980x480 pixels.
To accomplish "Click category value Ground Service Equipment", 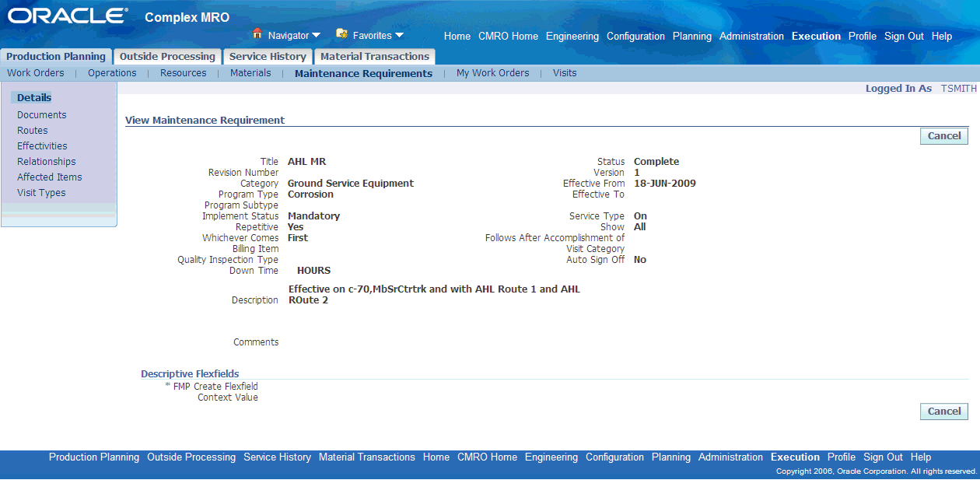I will (351, 184).
